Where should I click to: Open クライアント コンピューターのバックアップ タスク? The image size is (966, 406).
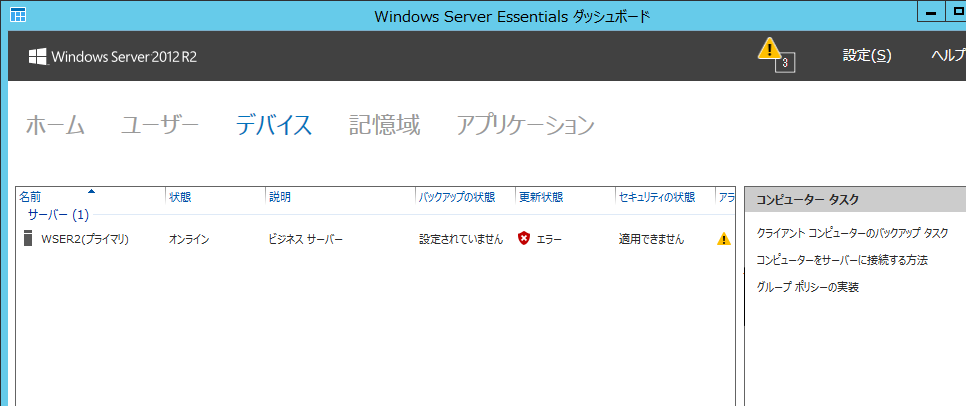(x=852, y=233)
